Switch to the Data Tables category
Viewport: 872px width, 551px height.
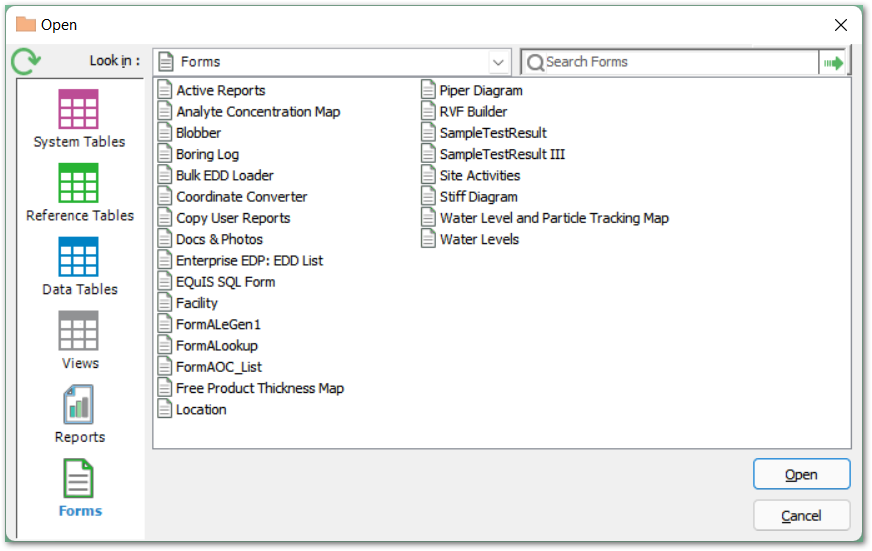pyautogui.click(x=79, y=257)
